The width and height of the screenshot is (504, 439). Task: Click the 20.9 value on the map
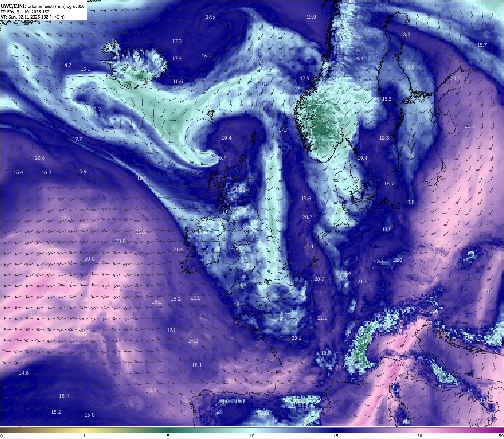click(319, 279)
